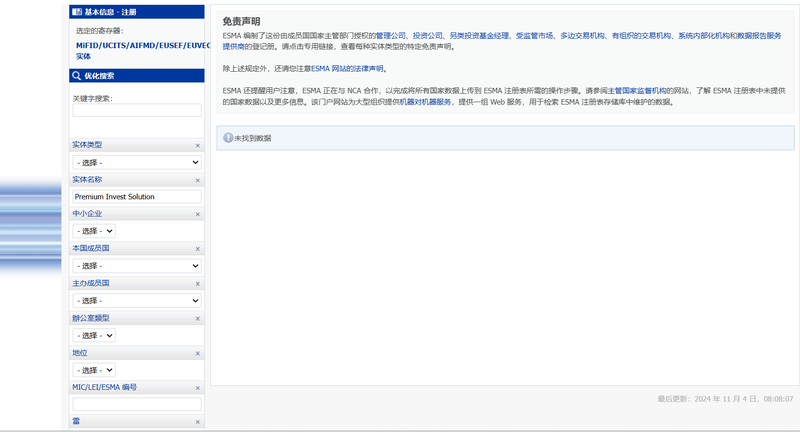
Task: Click the 免责声明 heading
Action: 241,21
